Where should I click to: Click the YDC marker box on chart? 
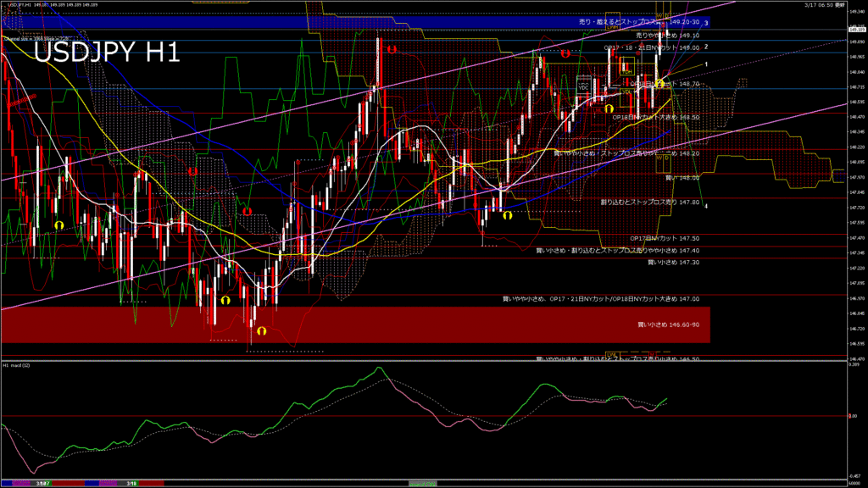click(583, 87)
